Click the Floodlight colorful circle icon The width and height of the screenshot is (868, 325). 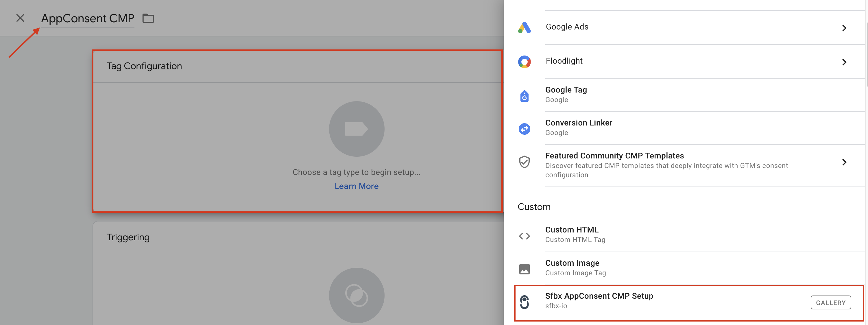pos(524,62)
